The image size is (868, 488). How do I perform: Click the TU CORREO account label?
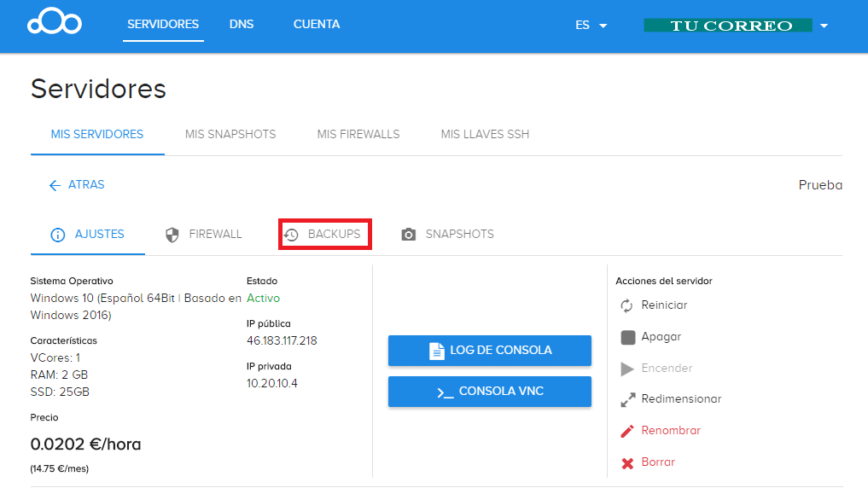click(x=728, y=26)
